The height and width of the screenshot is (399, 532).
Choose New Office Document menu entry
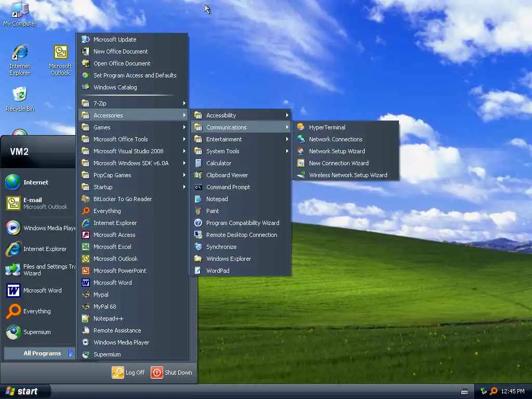133,51
